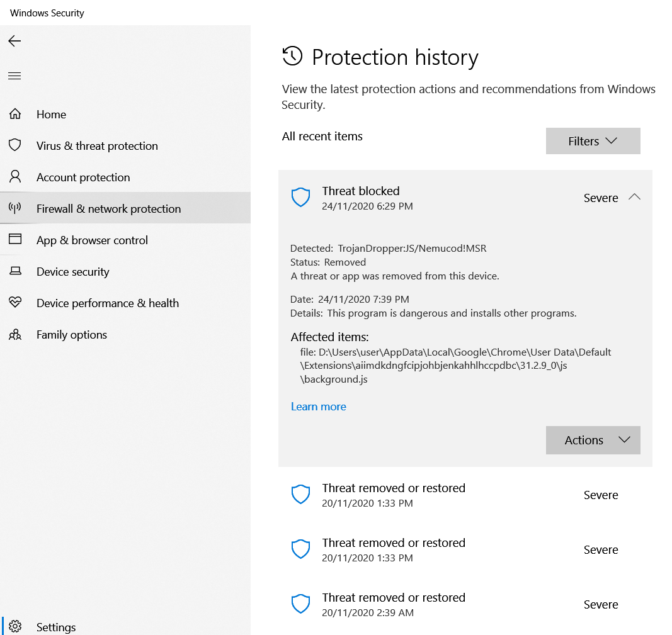Open Device performance & health
Screen dimensions: 672x635
(x=125, y=303)
